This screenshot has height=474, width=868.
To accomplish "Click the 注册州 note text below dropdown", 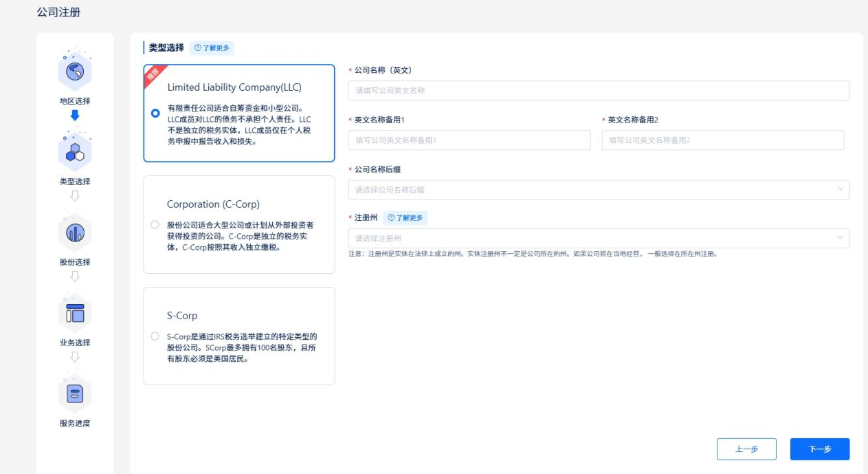I will 533,254.
